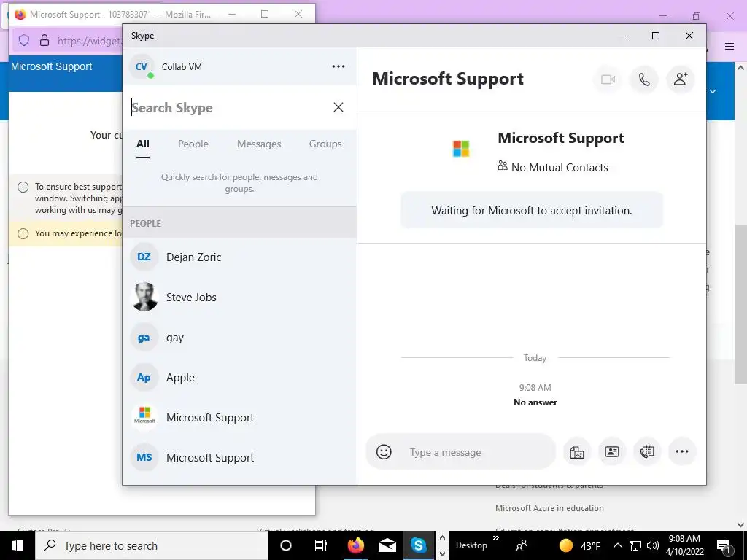
Task: Open the Firefox hamburger menu
Action: [729, 46]
